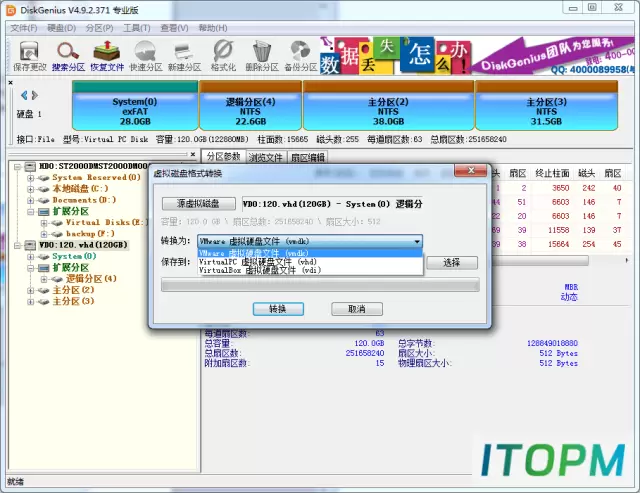The height and width of the screenshot is (493, 640).
Task: Open the Tools (工具) menu
Action: click(x=137, y=28)
